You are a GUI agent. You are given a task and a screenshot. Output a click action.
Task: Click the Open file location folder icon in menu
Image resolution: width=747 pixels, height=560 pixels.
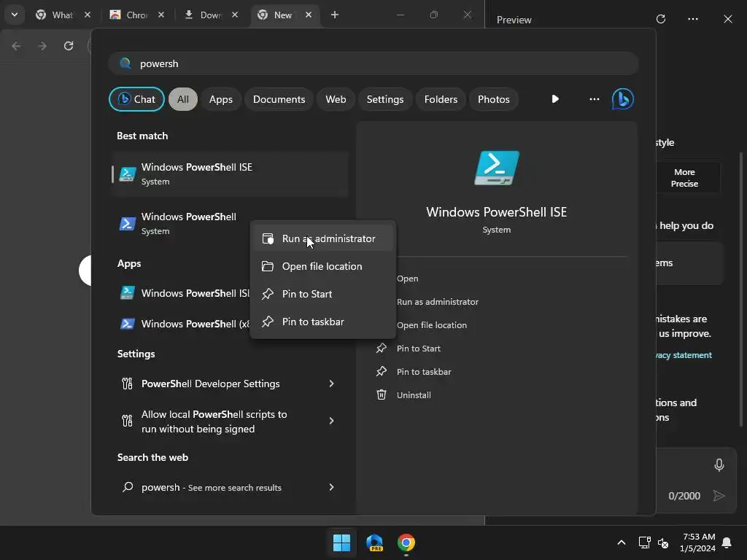click(x=267, y=266)
